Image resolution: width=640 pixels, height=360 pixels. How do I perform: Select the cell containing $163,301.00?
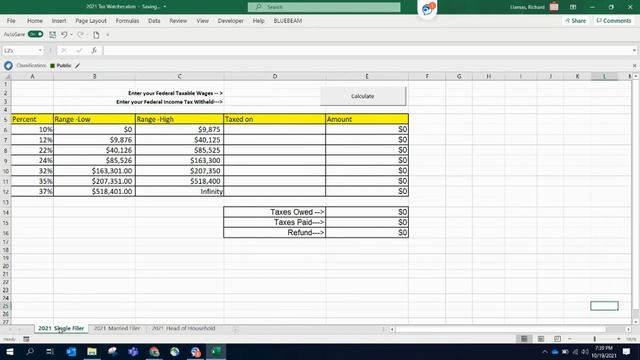click(x=94, y=171)
